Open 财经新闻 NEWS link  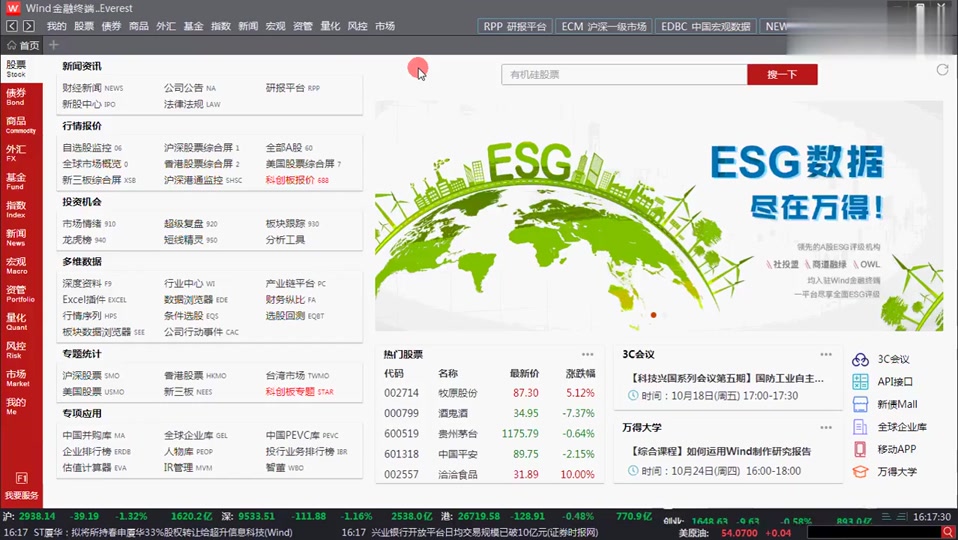[x=92, y=88]
